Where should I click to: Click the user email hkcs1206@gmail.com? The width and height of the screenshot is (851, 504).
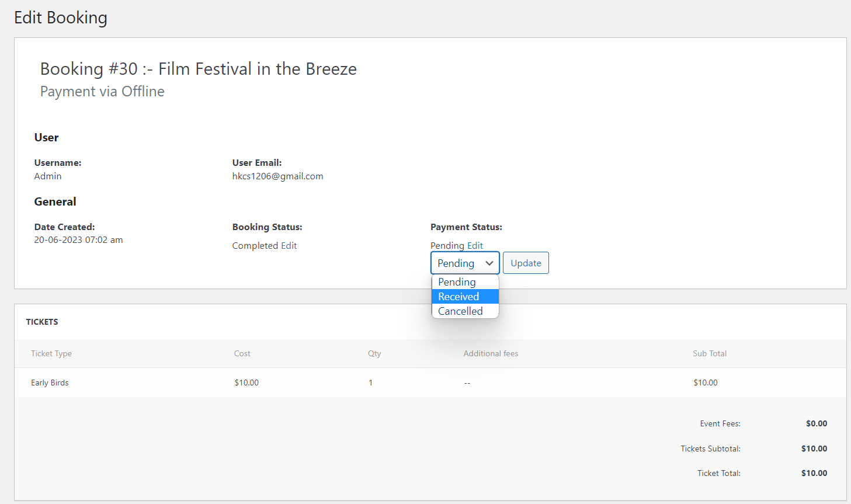click(x=277, y=176)
